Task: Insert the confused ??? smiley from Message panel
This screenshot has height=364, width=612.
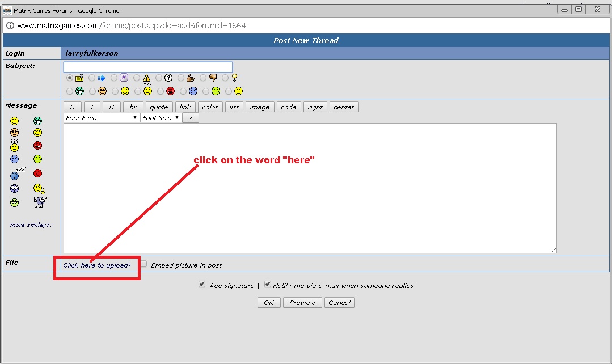Action: coord(14,146)
